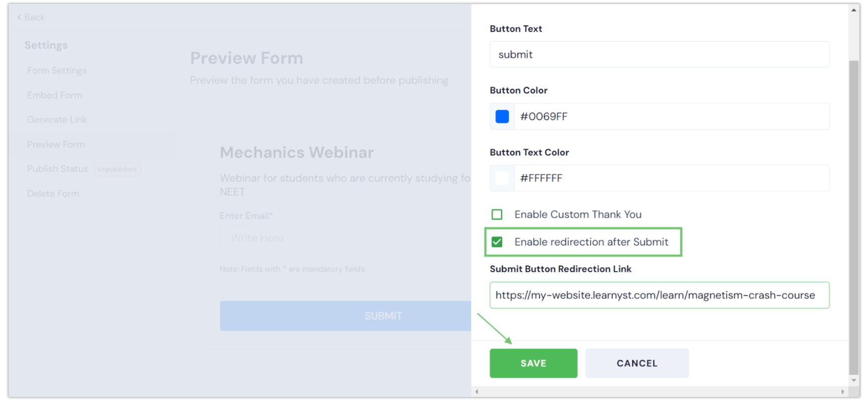Image resolution: width=868 pixels, height=401 pixels.
Task: Edit the Submit Button Redirection Link field
Action: coord(659,295)
